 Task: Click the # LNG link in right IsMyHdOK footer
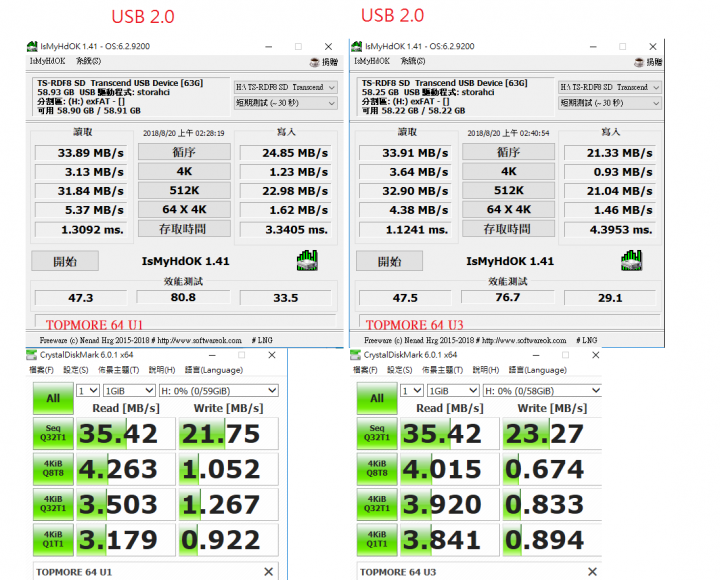[587, 340]
